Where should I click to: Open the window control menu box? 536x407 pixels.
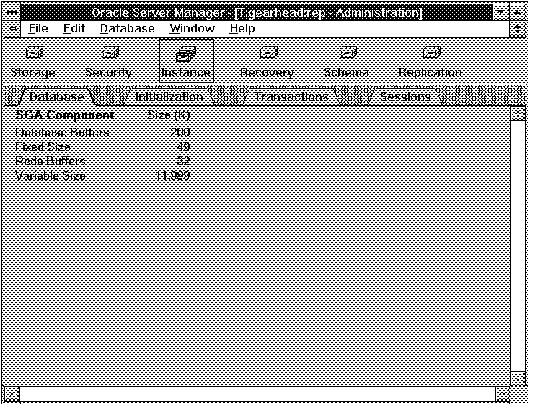click(x=11, y=13)
